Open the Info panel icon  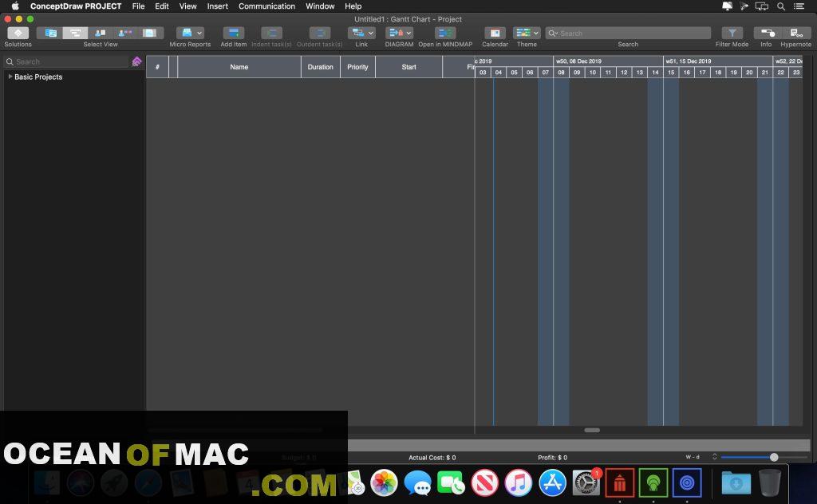pyautogui.click(x=767, y=33)
